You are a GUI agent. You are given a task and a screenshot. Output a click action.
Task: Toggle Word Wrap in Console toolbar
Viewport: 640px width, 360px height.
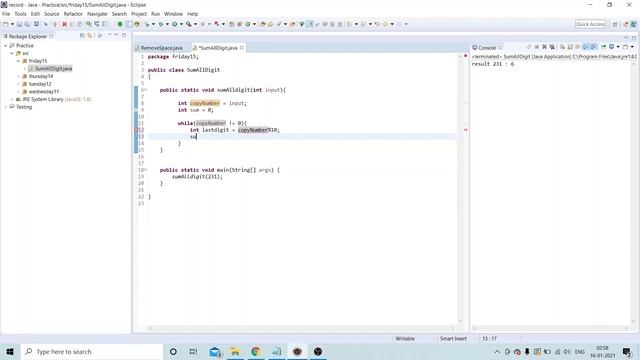coord(578,47)
